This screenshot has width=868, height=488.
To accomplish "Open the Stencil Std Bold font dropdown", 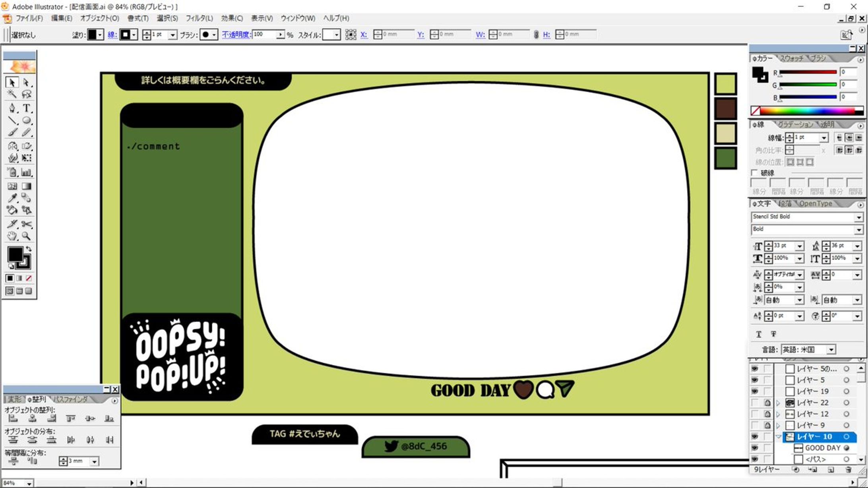I will click(858, 217).
